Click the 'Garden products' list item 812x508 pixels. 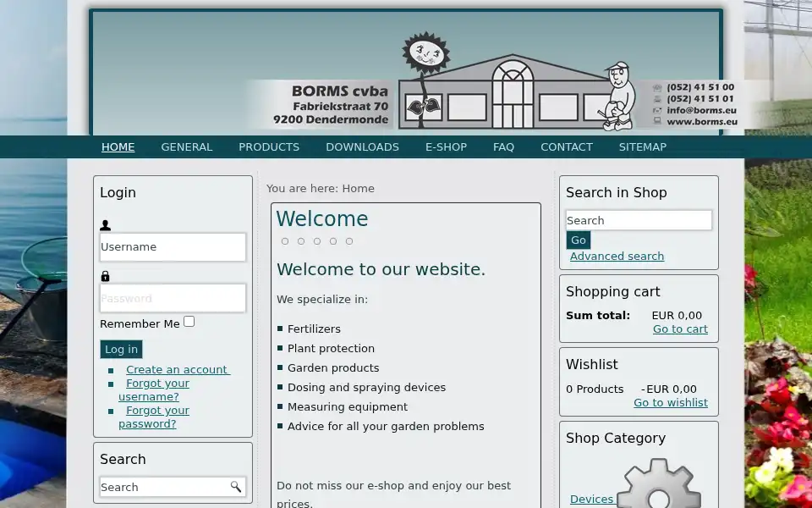pos(333,368)
